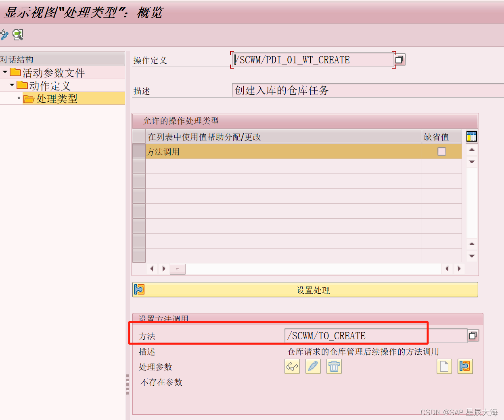Click the 不存在参数 text
The height and width of the screenshot is (420, 504).
click(161, 382)
